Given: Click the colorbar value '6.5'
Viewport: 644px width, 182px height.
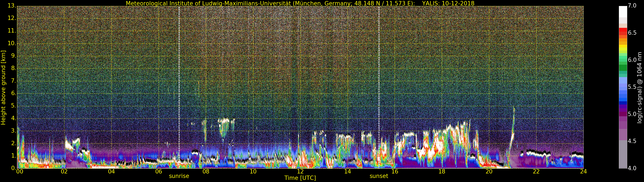Looking at the screenshot, I should click(632, 33).
